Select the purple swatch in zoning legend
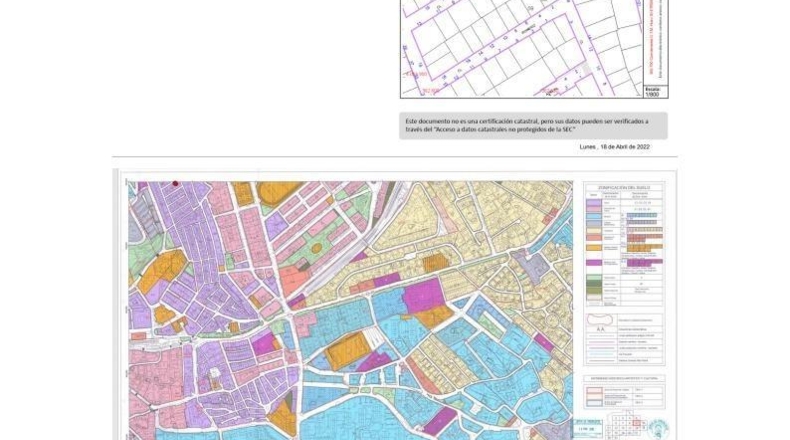Image resolution: width=790 pixels, height=440 pixels. (594, 203)
